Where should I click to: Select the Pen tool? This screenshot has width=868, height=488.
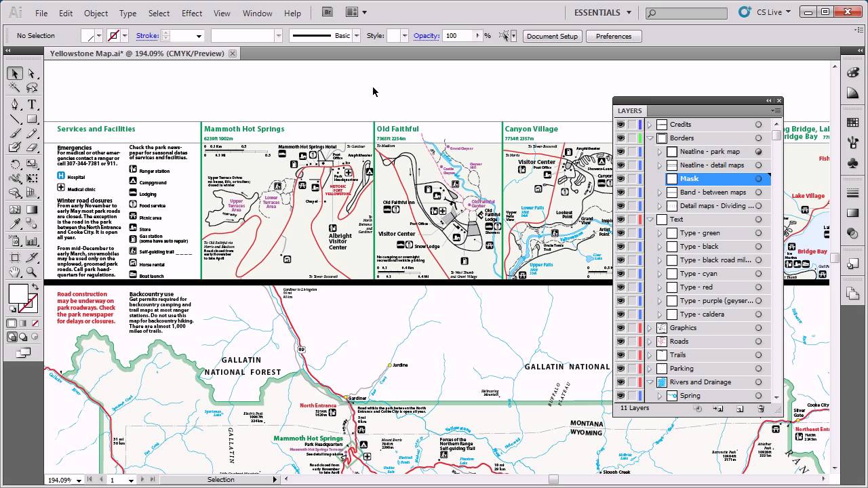point(15,104)
